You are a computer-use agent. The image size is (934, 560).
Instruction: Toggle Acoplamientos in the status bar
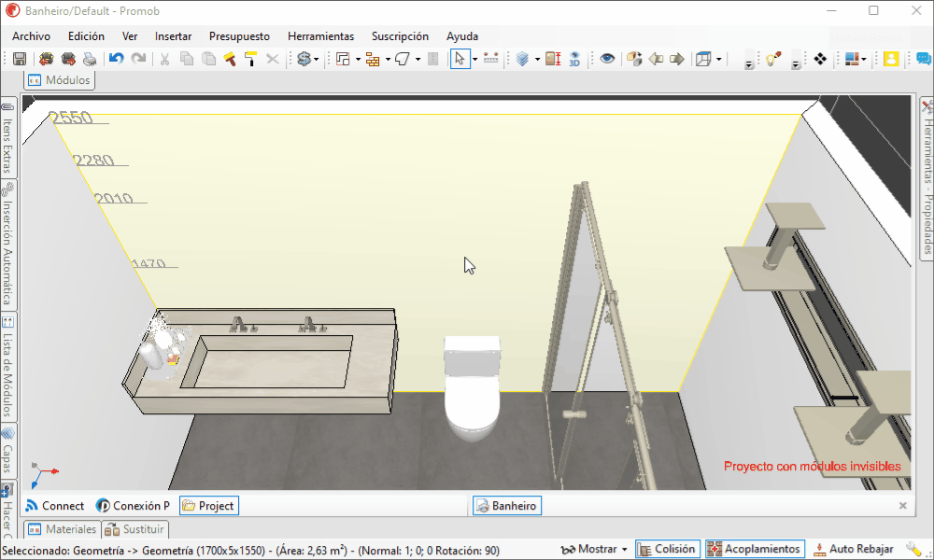coord(755,549)
